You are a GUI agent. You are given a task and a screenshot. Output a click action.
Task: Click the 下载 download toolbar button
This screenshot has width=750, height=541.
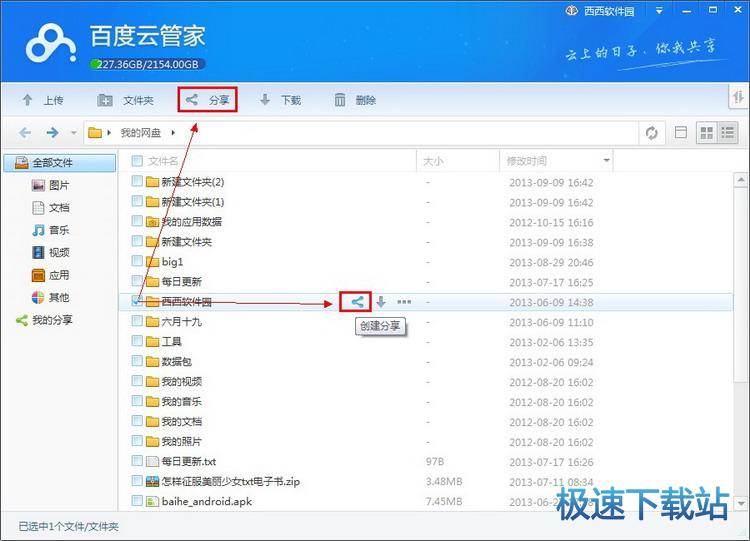click(x=280, y=100)
